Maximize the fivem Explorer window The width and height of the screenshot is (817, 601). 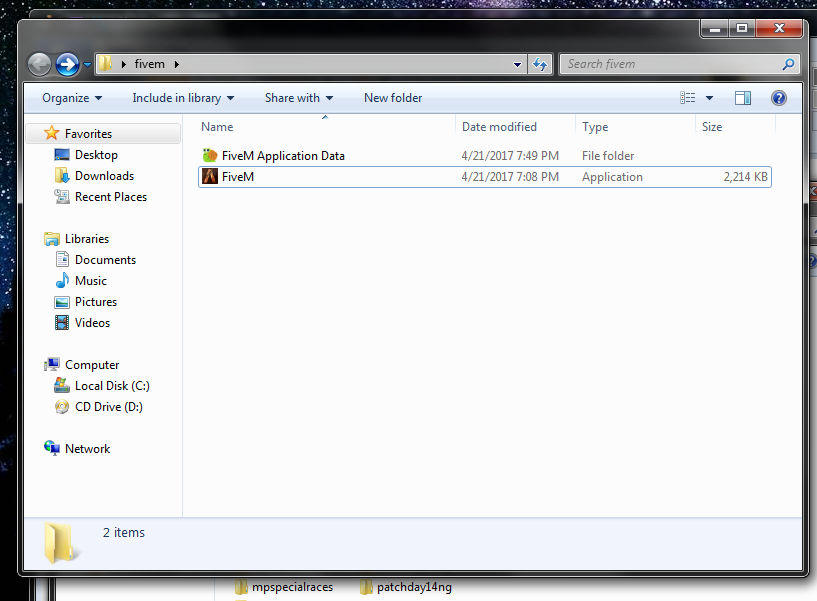pos(742,29)
